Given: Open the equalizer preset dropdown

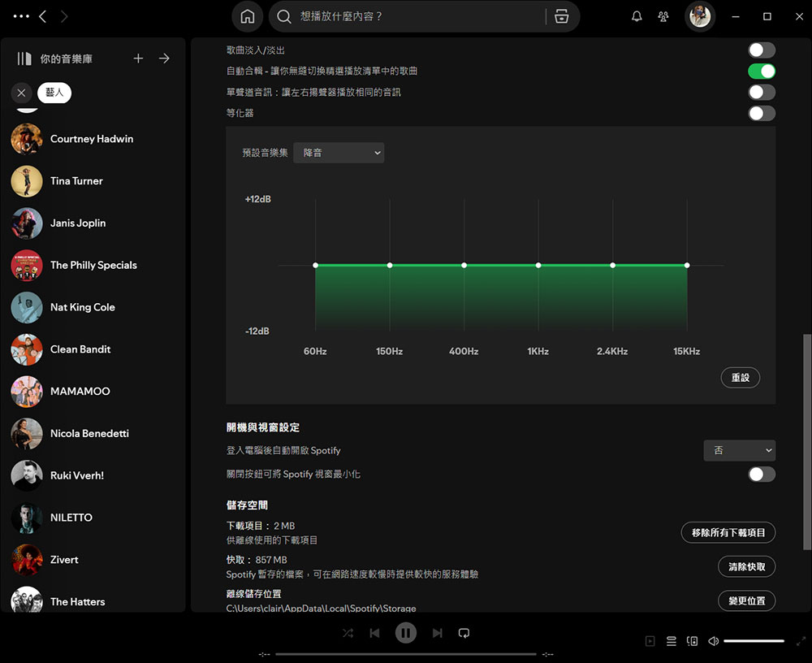Looking at the screenshot, I should pyautogui.click(x=339, y=153).
